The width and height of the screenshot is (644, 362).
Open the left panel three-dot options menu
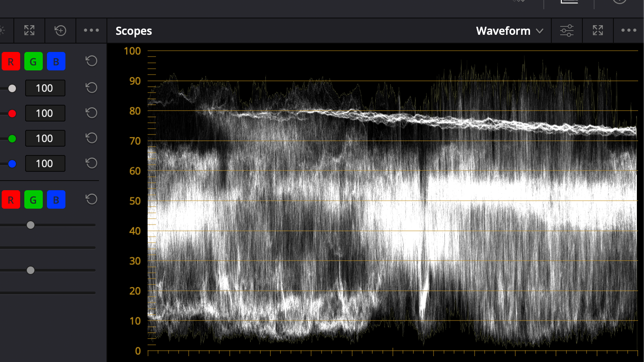click(91, 31)
